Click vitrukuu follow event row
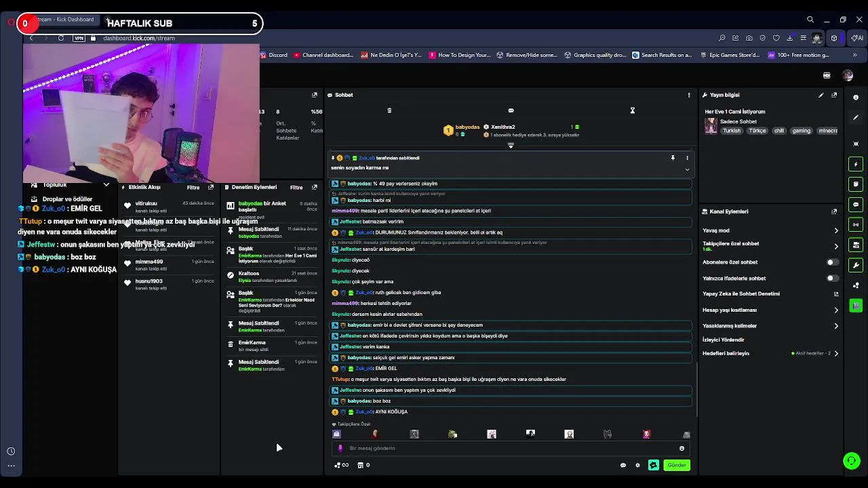The width and height of the screenshot is (868, 488). click(x=169, y=207)
